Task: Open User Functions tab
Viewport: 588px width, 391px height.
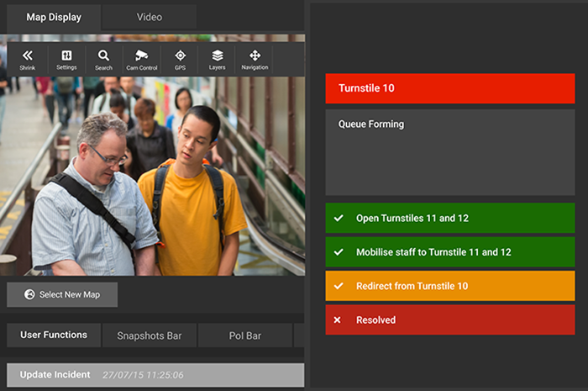Action: point(54,336)
